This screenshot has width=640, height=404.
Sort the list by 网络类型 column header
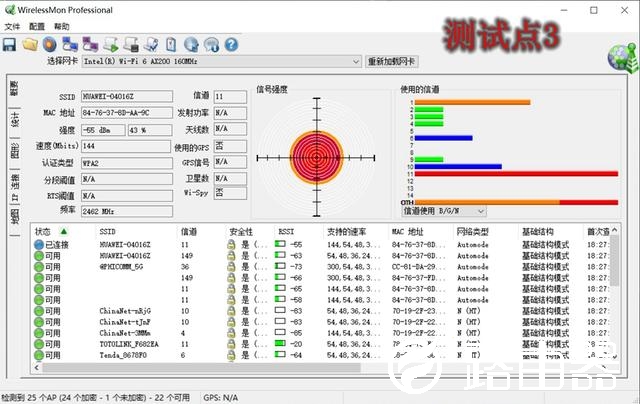[473, 232]
